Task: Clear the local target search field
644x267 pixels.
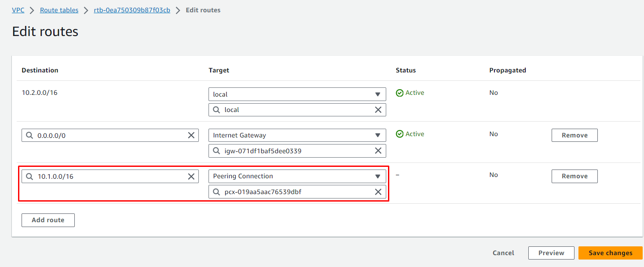Action: coord(378,110)
